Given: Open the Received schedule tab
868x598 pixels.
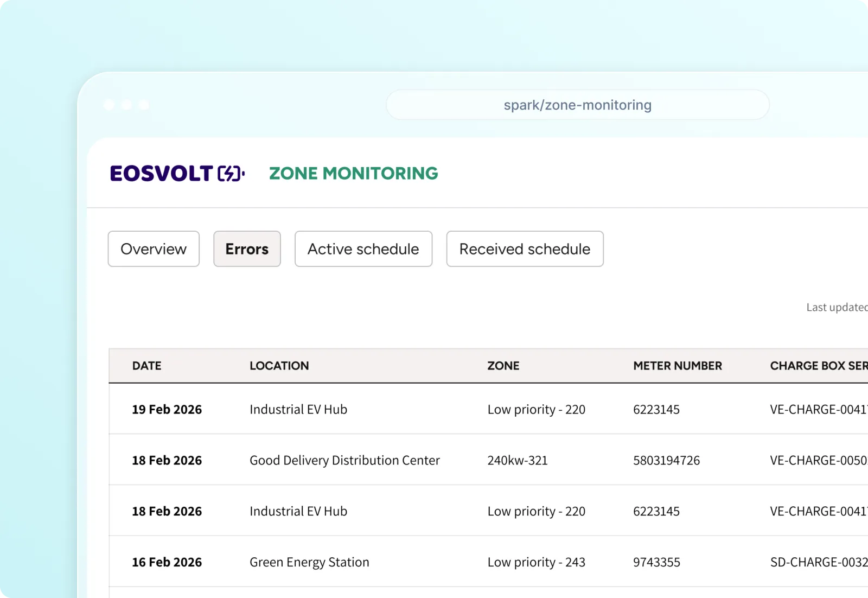Looking at the screenshot, I should pos(525,249).
